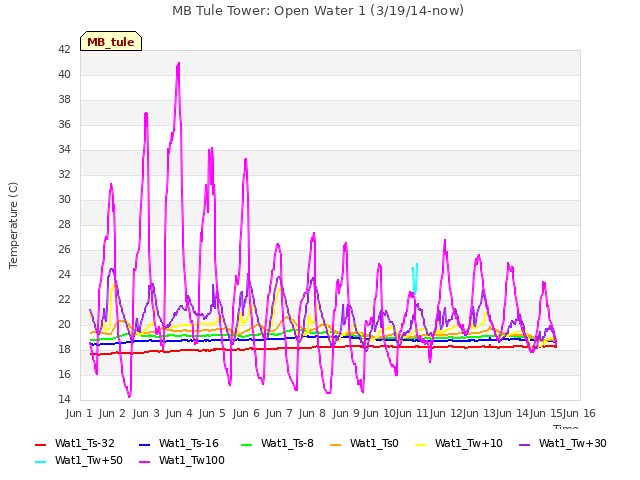640x480 pixels.
Task: Click the Jun 4 x-axis tick label
Action: point(179,413)
